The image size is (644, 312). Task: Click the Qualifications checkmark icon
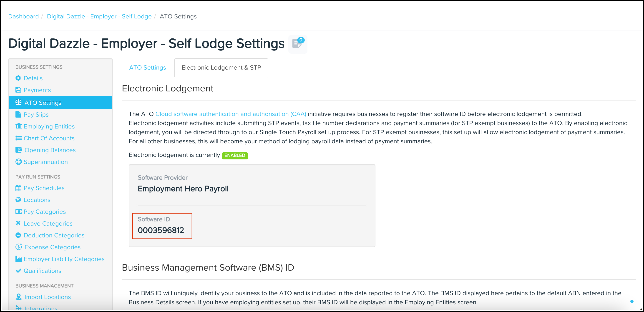click(18, 271)
